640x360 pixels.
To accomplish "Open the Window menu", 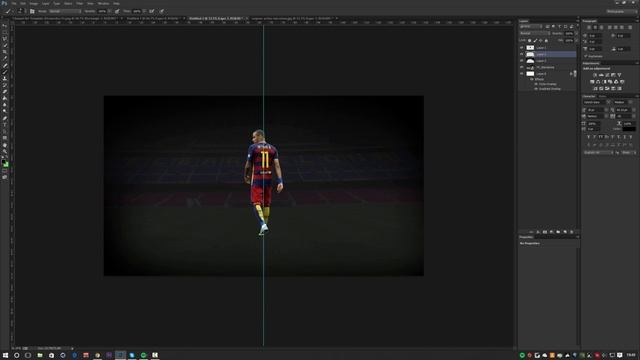I will [x=103, y=3].
